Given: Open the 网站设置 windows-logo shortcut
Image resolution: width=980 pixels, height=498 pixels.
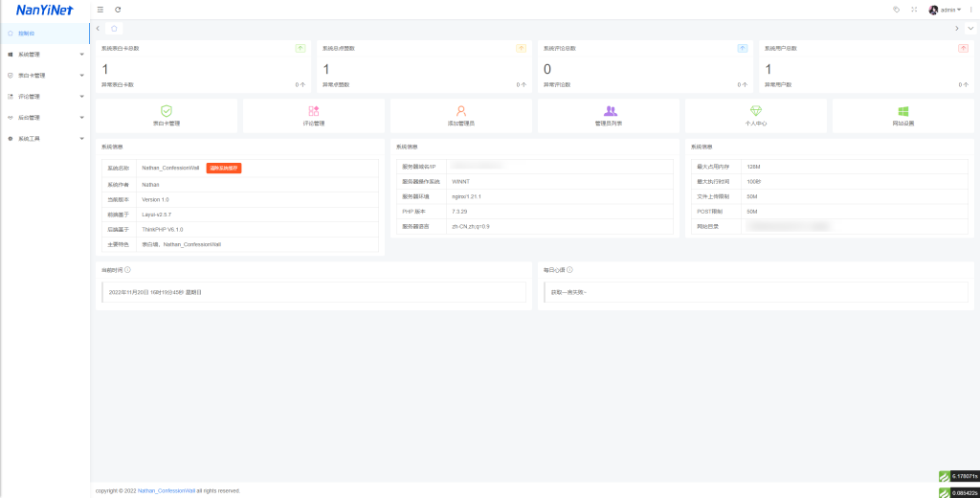Looking at the screenshot, I should click(903, 116).
